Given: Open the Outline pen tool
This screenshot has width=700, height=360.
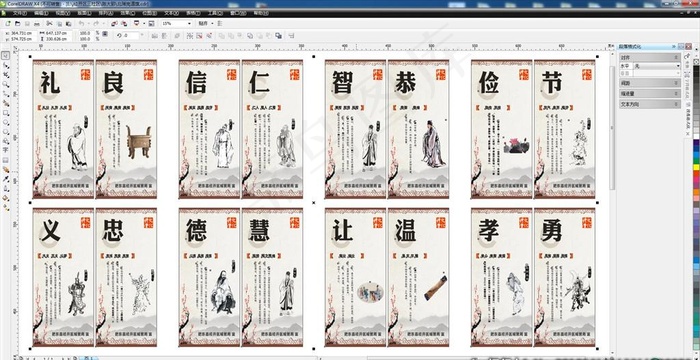Looking at the screenshot, I should pos(6,188).
